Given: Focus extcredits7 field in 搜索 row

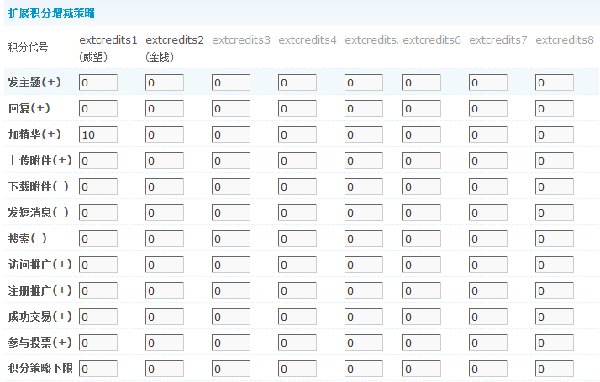Looking at the screenshot, I should pos(488,239).
